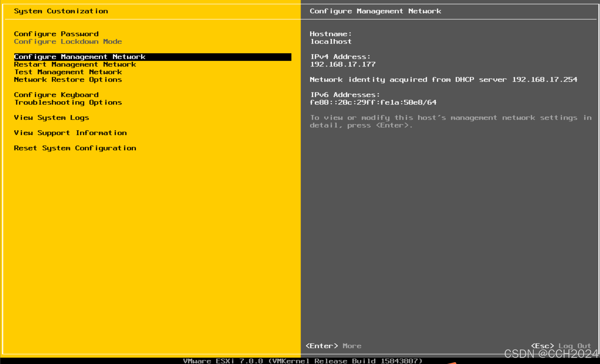
Task: Click the DHCP server identity line
Action: [443, 80]
